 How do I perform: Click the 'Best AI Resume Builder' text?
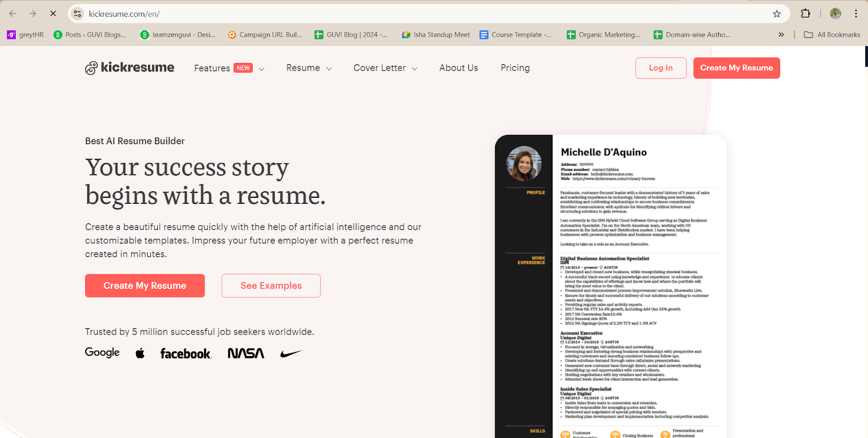(x=135, y=141)
